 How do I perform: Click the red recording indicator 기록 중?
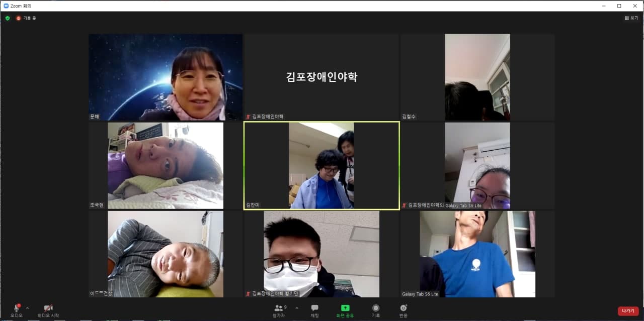tap(26, 18)
